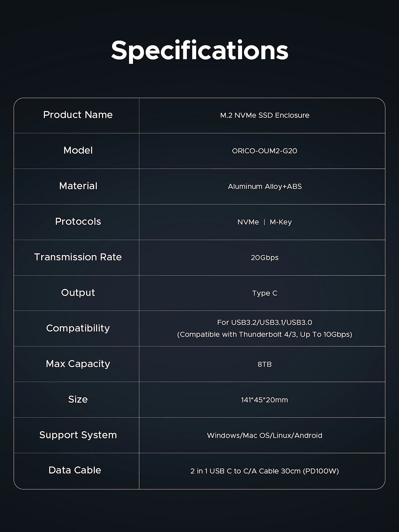Click the Transmission Rate label
The width and height of the screenshot is (399, 532).
(78, 257)
